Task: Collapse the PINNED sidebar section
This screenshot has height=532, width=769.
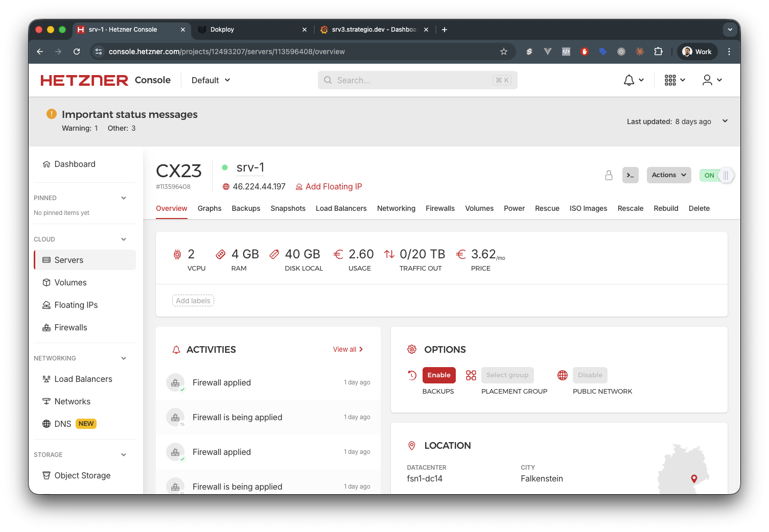Action: (124, 198)
